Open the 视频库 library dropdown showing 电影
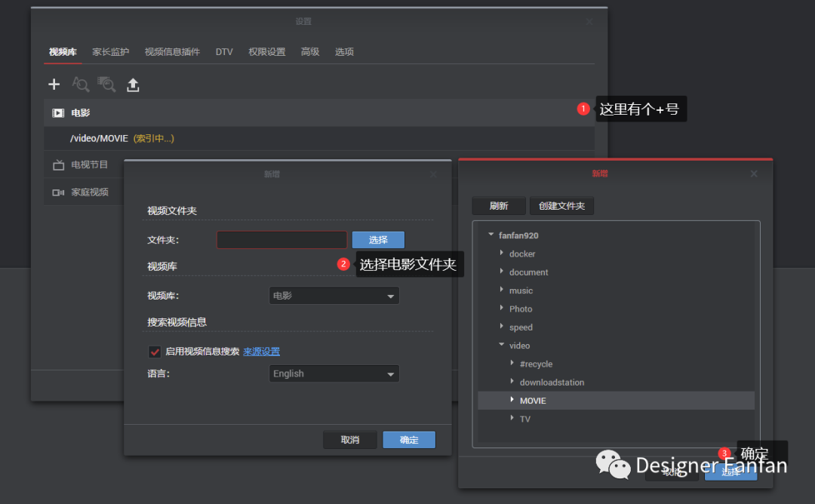The width and height of the screenshot is (815, 504). pyautogui.click(x=334, y=295)
